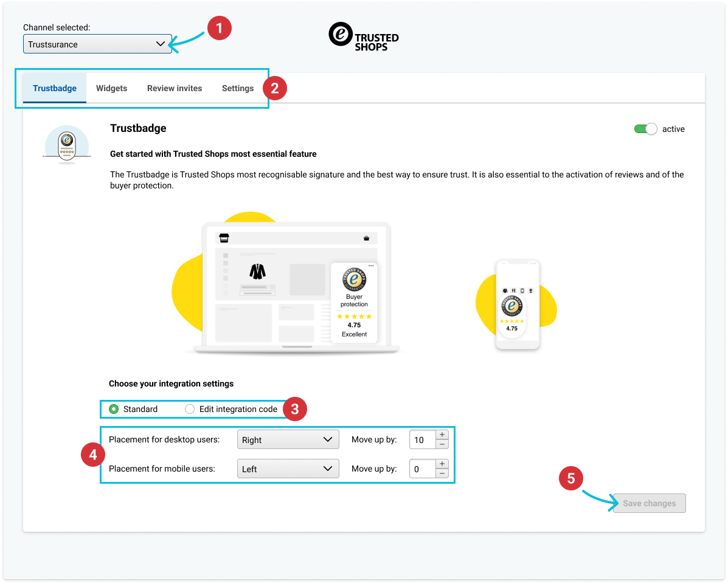Click the 'Get started with Trusted Shops' subheading
This screenshot has width=728, height=584.
(x=213, y=154)
